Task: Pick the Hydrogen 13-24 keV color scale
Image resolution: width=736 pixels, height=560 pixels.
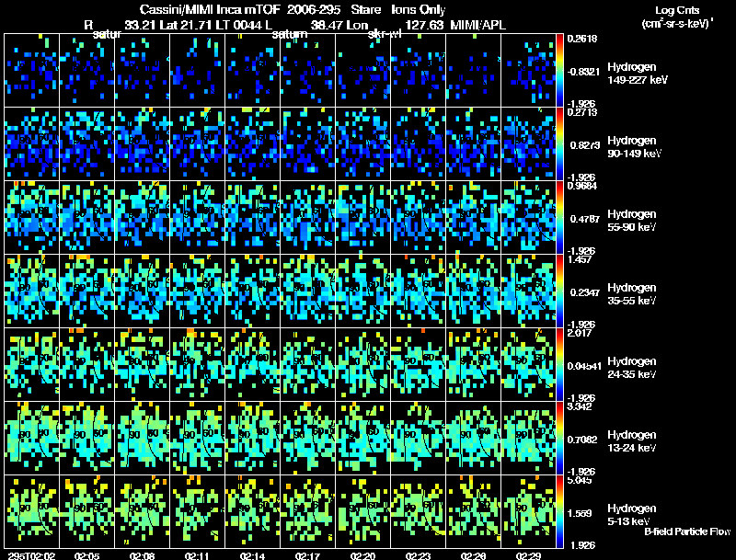Action: (559, 438)
